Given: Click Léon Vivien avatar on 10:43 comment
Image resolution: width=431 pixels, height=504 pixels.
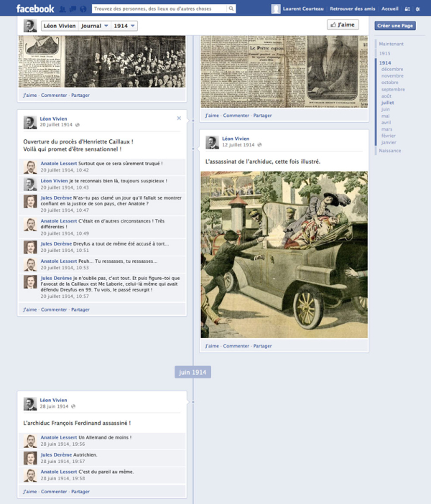Looking at the screenshot, I should tap(30, 185).
